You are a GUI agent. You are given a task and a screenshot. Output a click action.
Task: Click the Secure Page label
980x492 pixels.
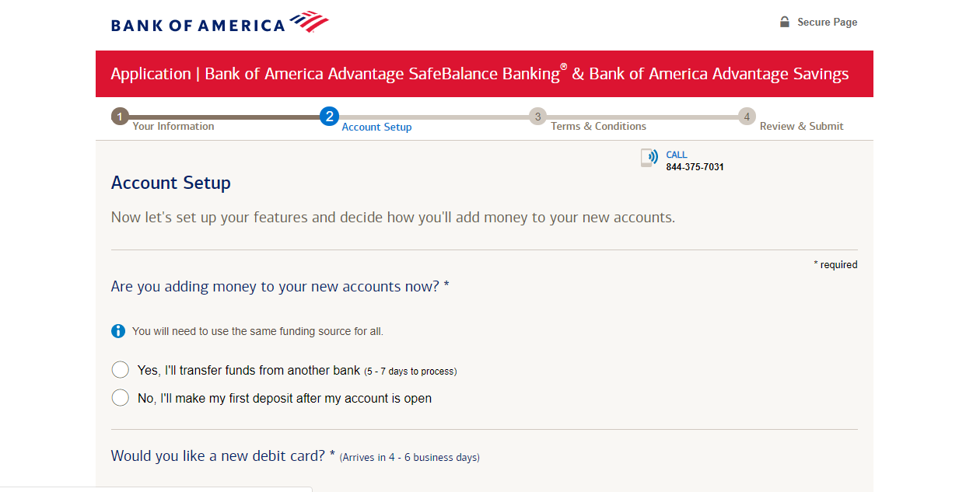[x=828, y=22]
